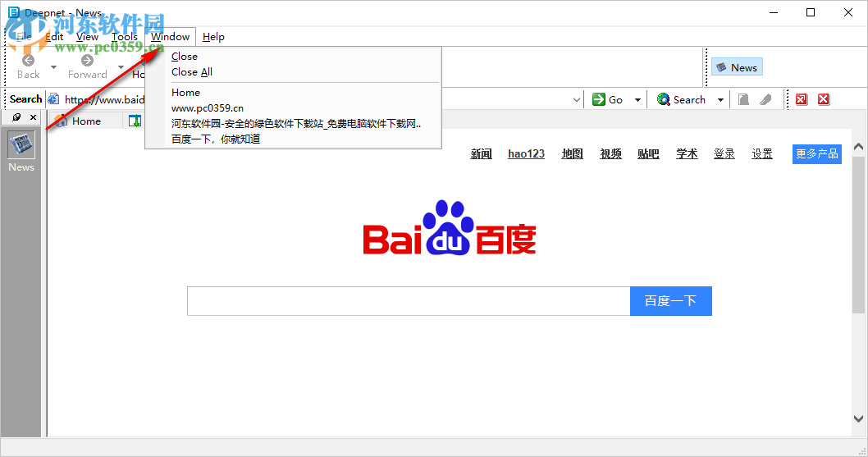Viewport: 868px width, 457px height.
Task: Click the hao123 link
Action: 527,153
